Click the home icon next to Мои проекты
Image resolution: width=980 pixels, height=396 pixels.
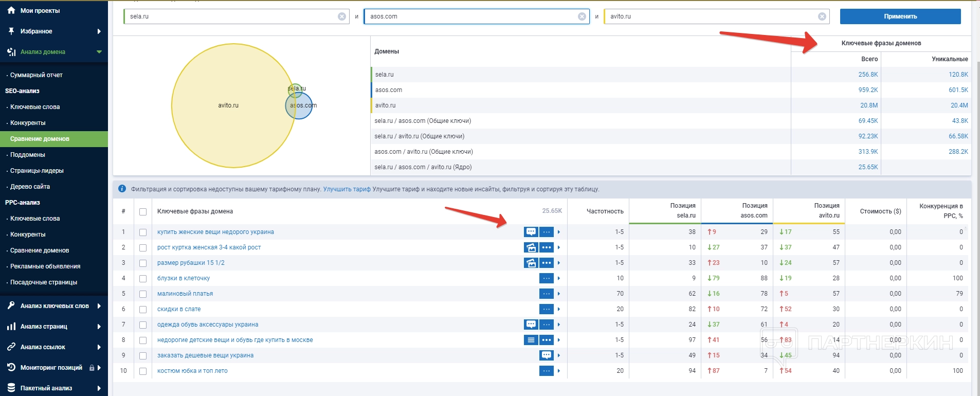click(x=11, y=10)
